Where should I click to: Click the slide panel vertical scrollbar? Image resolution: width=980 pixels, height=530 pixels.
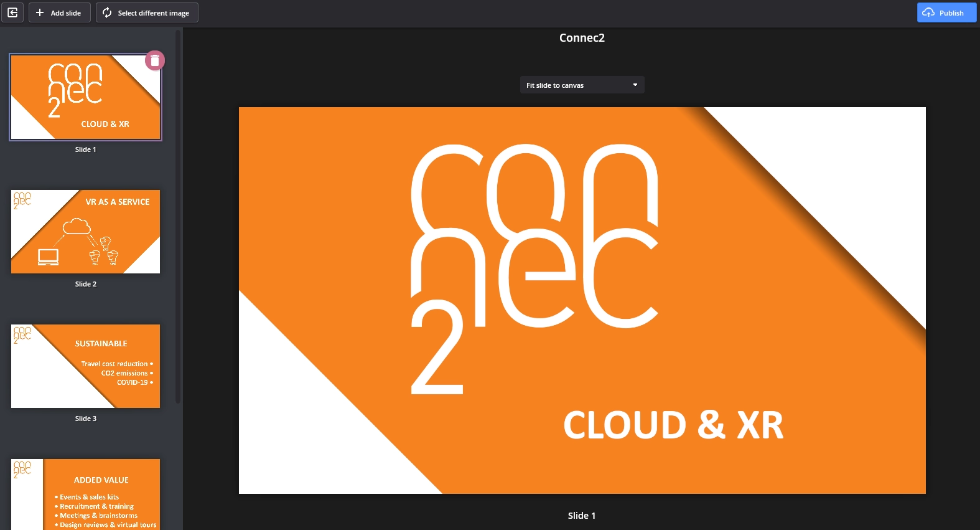point(179,218)
